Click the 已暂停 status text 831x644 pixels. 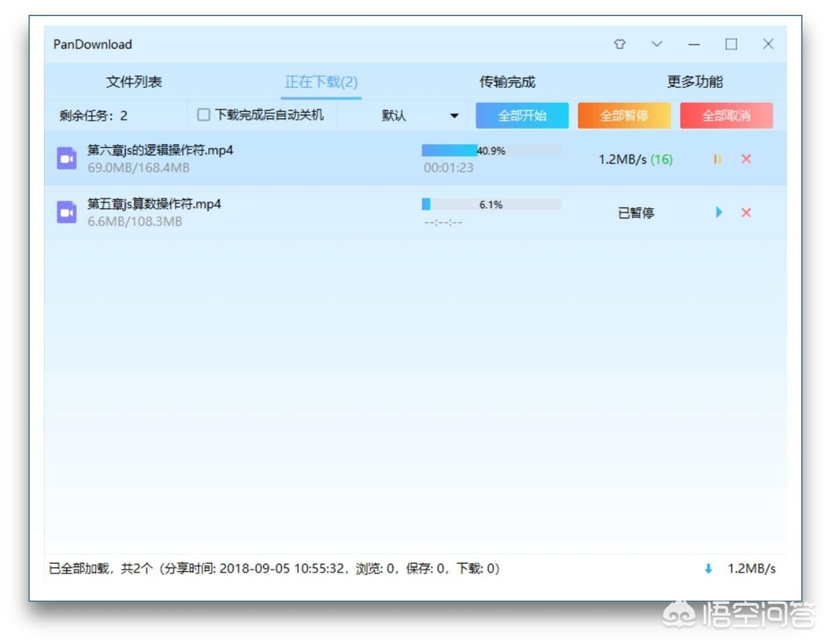pos(636,213)
